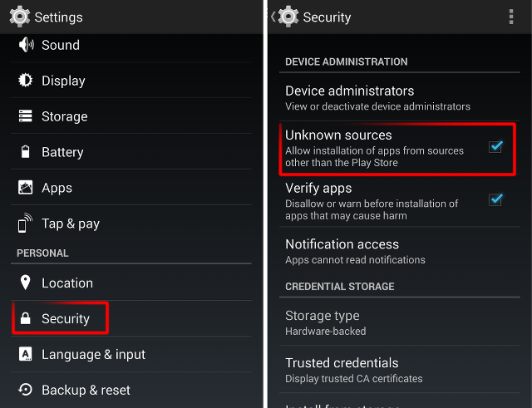
Task: Open Trusted credentials list
Action: coord(355,370)
